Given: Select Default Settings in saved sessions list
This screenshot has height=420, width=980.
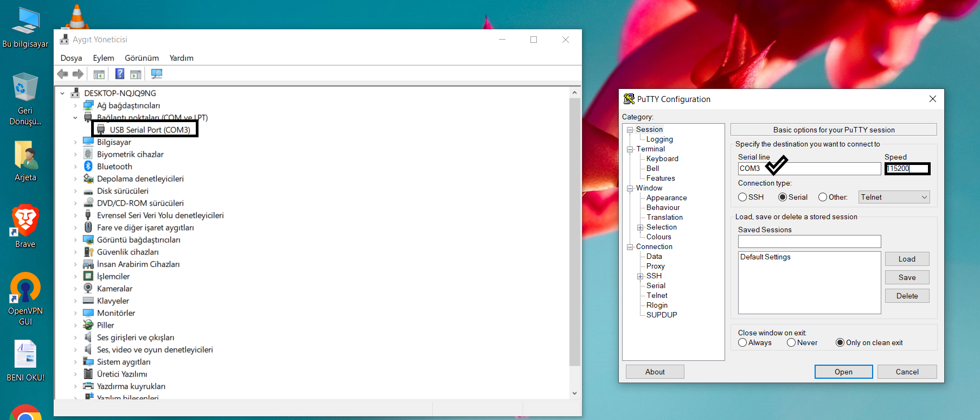Looking at the screenshot, I should tap(765, 257).
